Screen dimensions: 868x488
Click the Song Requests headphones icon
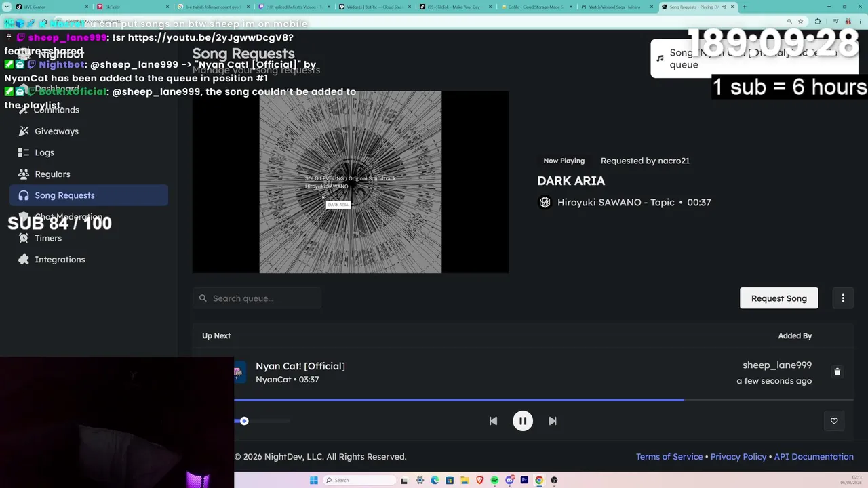(x=24, y=195)
